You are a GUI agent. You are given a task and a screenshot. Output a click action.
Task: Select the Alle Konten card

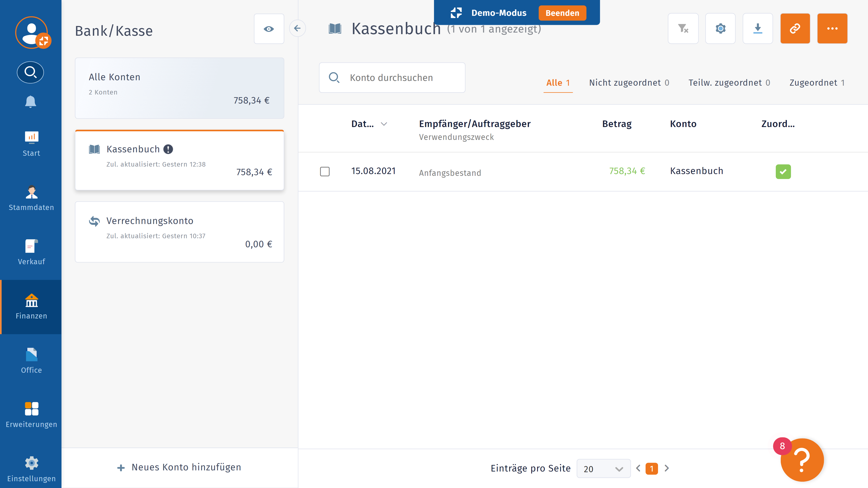coord(179,88)
